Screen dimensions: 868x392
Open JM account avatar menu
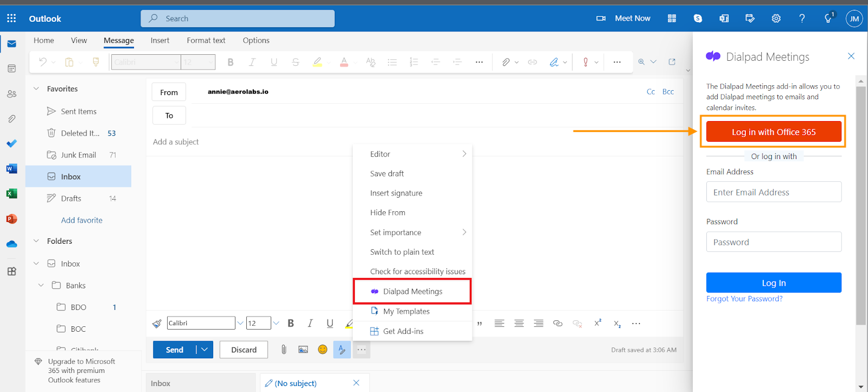854,18
